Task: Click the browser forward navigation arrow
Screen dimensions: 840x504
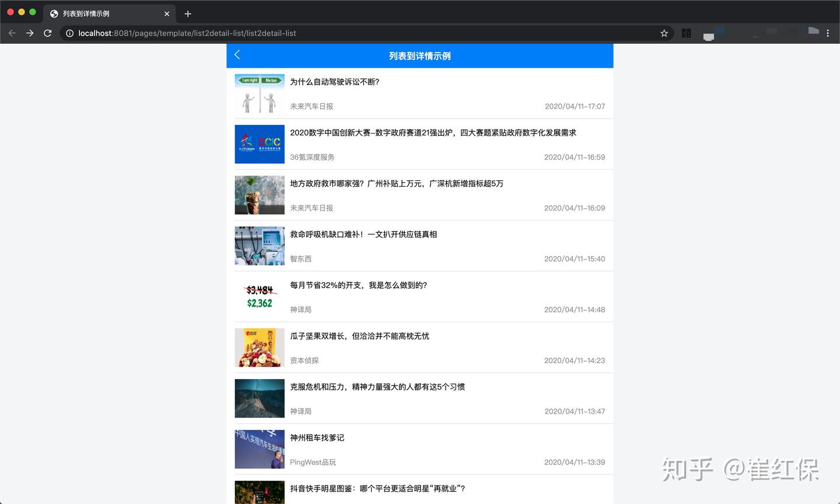Action: 30,33
